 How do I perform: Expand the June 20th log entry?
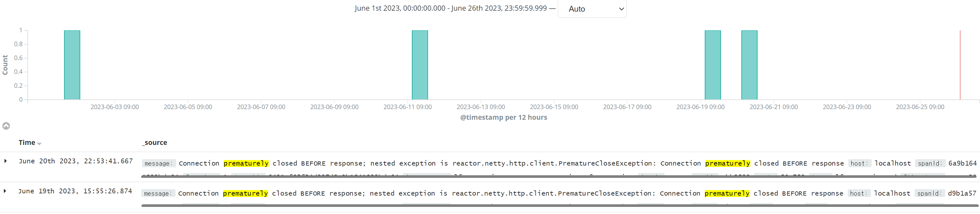click(5, 161)
